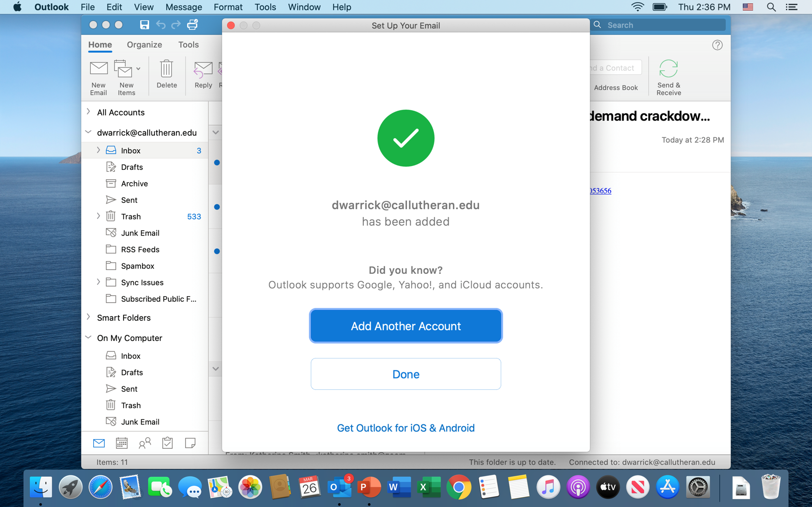
Task: Click the New Items icon in the ribbon
Action: 124,69
